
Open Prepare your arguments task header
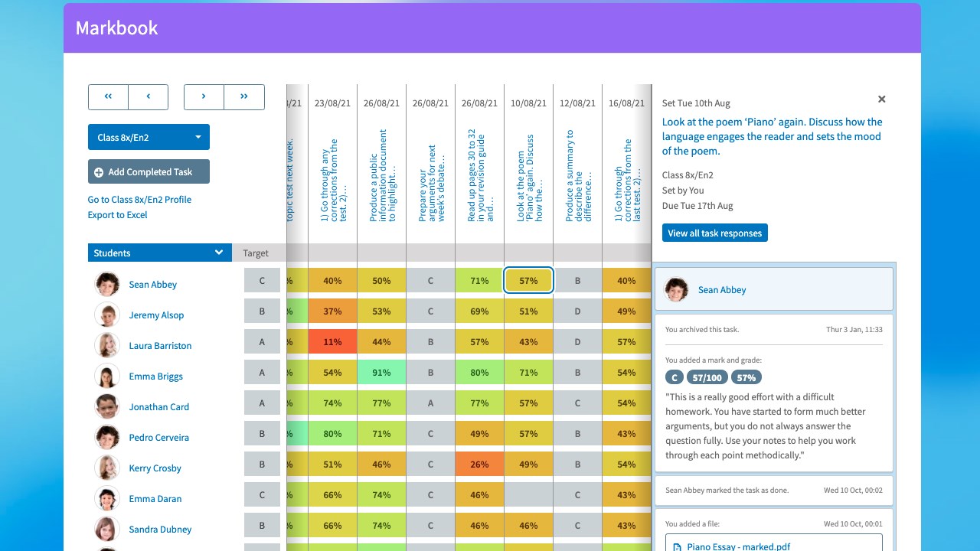coord(430,184)
